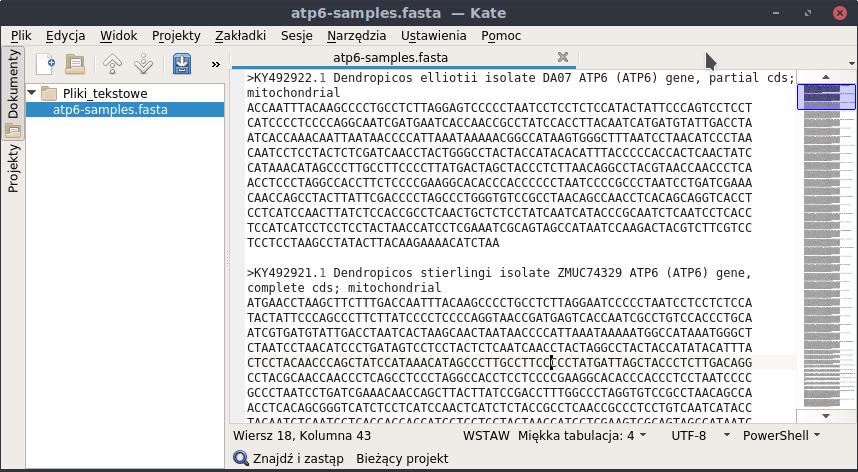The height and width of the screenshot is (472, 858).
Task: Click the magnifier icon for find and replace
Action: pyautogui.click(x=241, y=458)
